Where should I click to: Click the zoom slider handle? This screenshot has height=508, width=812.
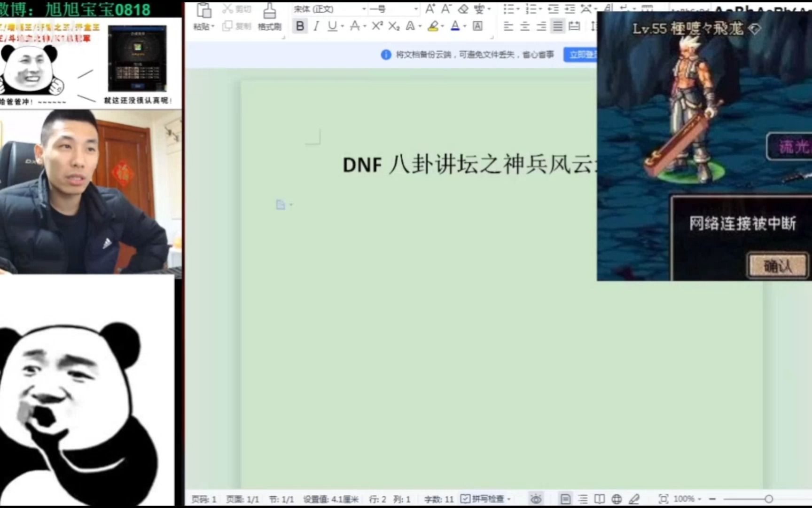coord(769,499)
